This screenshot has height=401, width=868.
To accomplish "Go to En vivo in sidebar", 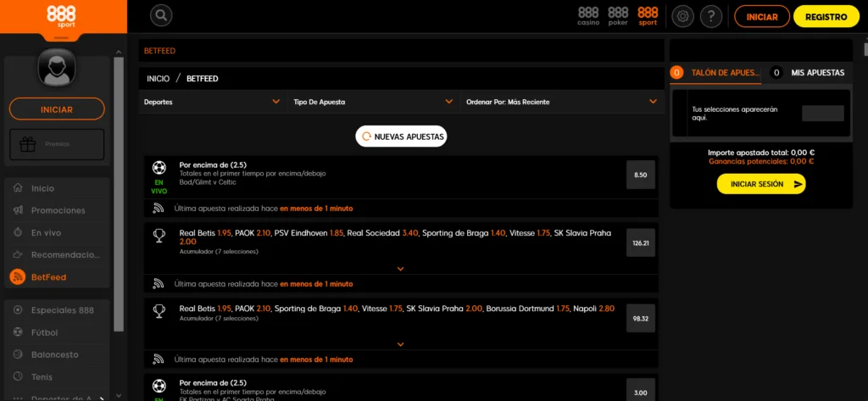I will coord(46,232).
